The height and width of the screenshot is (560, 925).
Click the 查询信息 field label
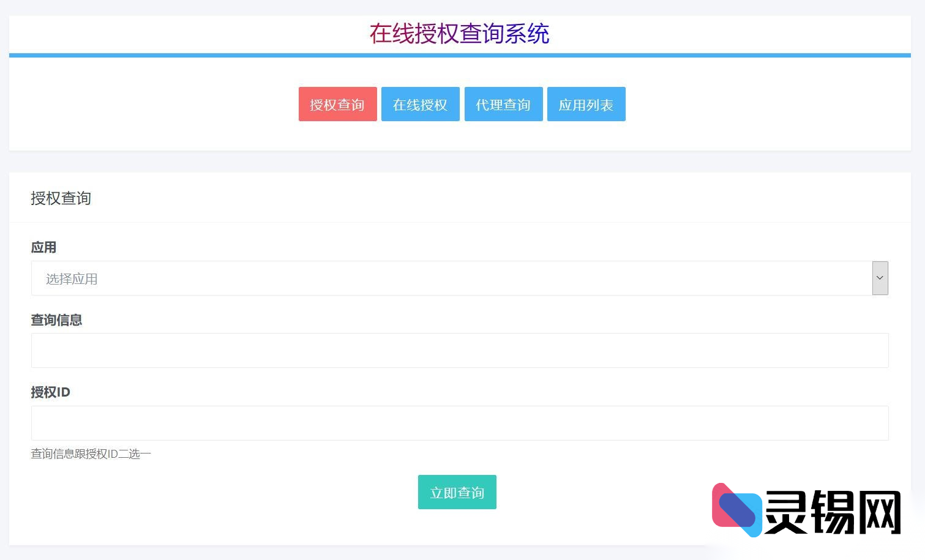56,319
